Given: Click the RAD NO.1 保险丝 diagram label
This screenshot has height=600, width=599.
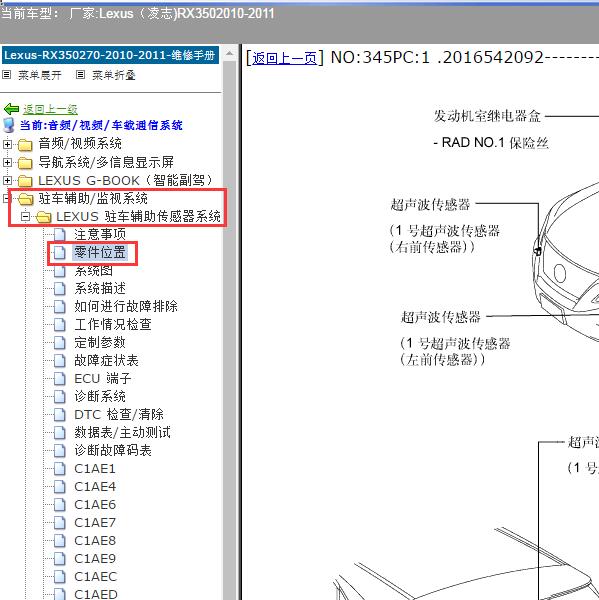Looking at the screenshot, I should (491, 143).
